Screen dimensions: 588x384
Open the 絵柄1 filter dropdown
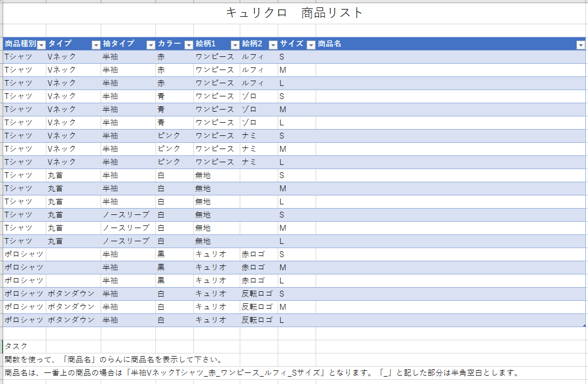[235, 45]
